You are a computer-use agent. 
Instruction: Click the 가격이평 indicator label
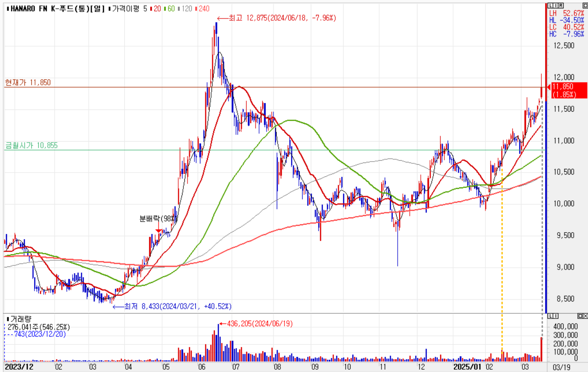coord(125,9)
